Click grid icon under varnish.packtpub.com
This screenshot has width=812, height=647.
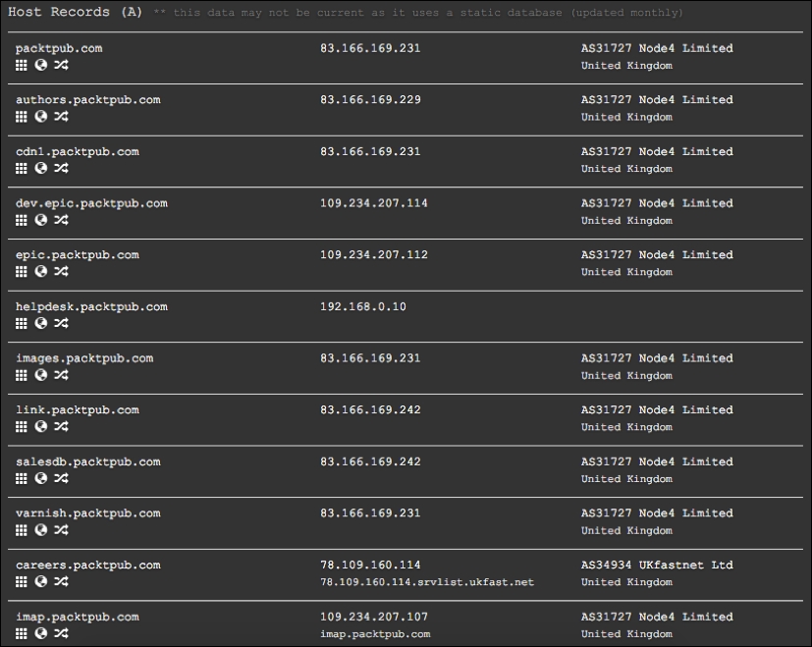click(x=22, y=530)
